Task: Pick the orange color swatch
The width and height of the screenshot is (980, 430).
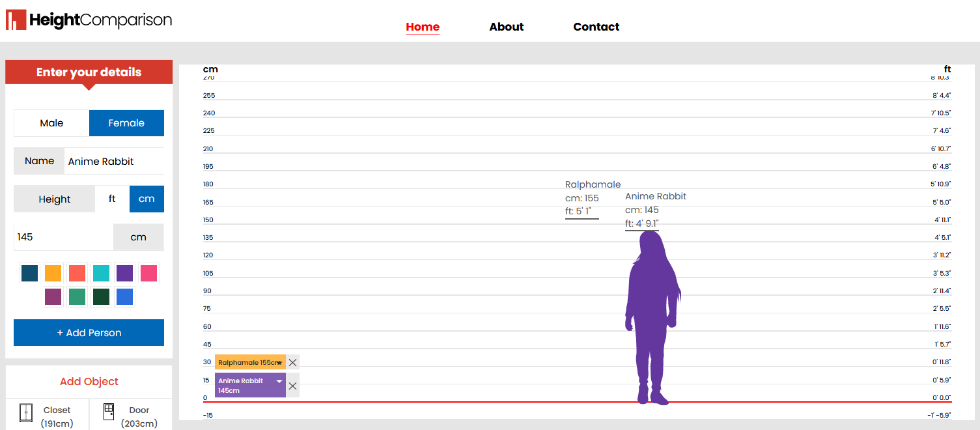Action: point(53,273)
